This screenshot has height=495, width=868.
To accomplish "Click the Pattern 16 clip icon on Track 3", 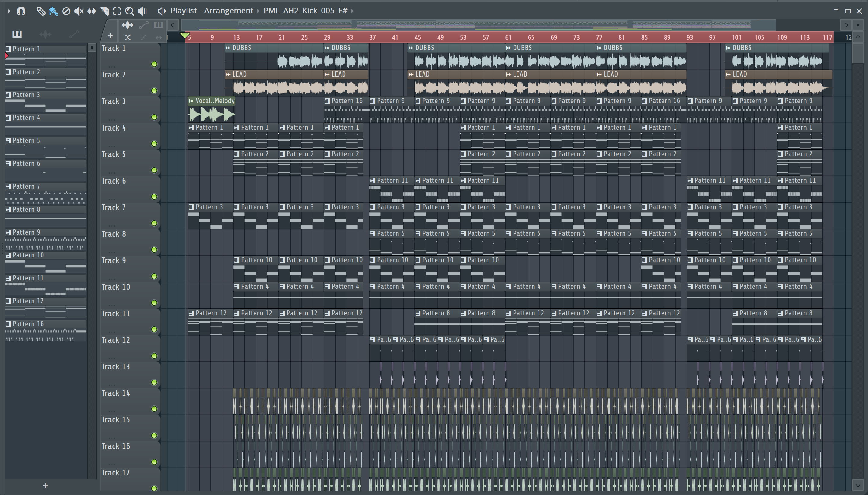I will point(327,101).
